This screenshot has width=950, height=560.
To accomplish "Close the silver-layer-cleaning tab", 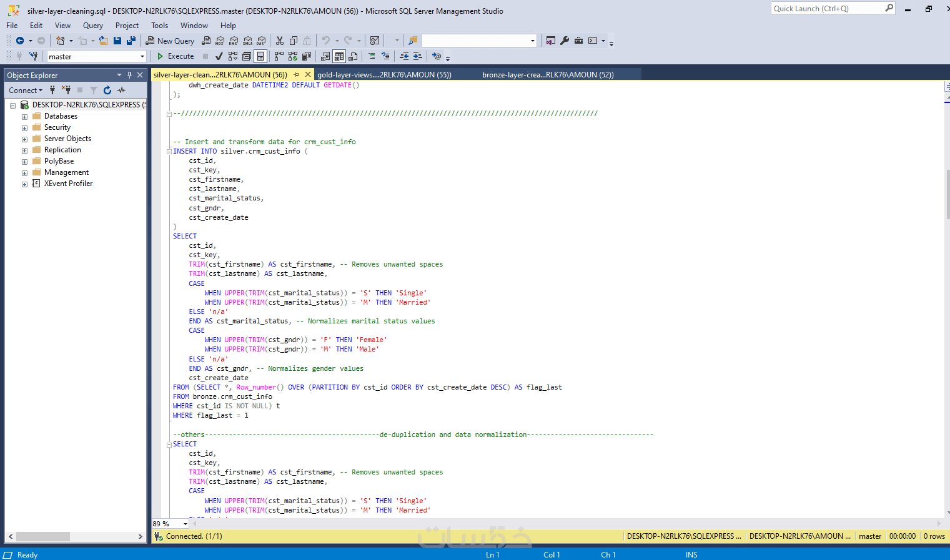I will coord(308,74).
